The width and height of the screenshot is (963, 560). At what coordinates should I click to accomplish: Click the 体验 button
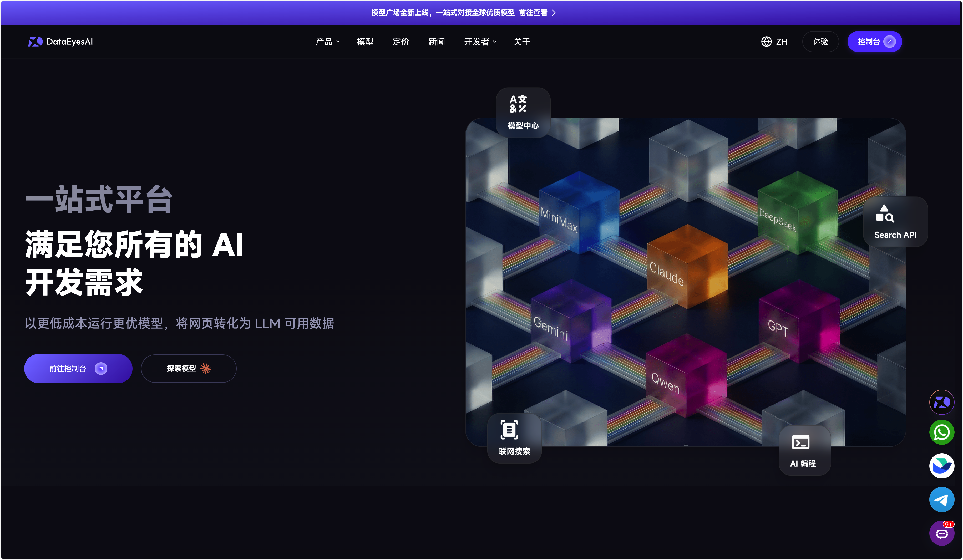[820, 42]
